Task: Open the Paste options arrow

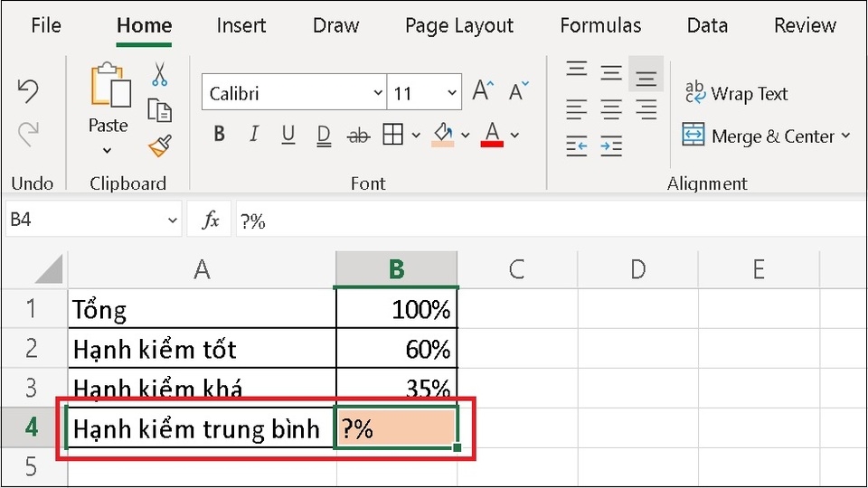Action: coord(107,151)
